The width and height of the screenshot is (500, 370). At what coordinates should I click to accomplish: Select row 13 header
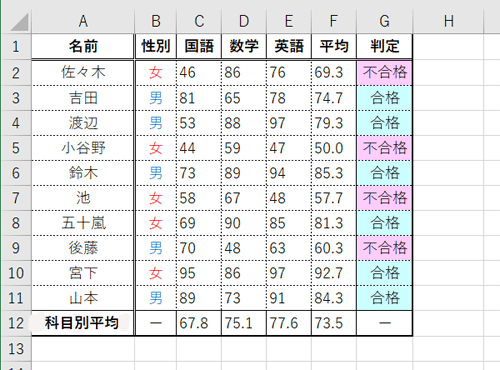[x=16, y=349]
